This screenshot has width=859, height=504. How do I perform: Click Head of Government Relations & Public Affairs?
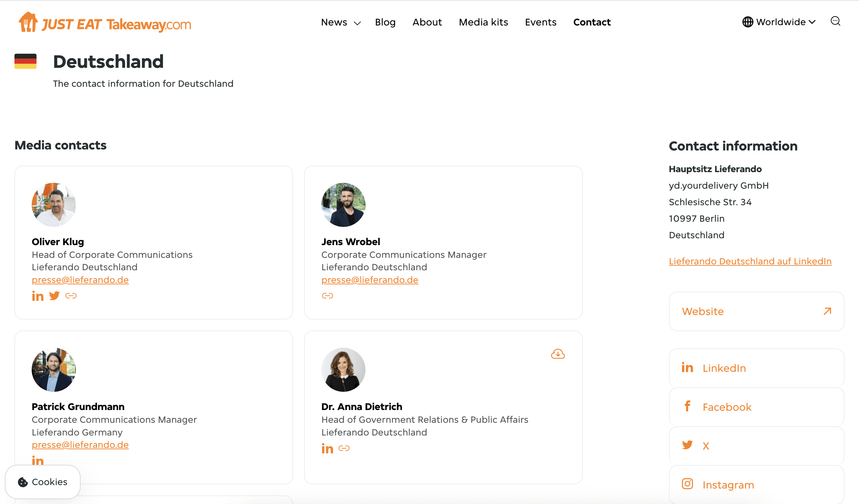click(425, 420)
